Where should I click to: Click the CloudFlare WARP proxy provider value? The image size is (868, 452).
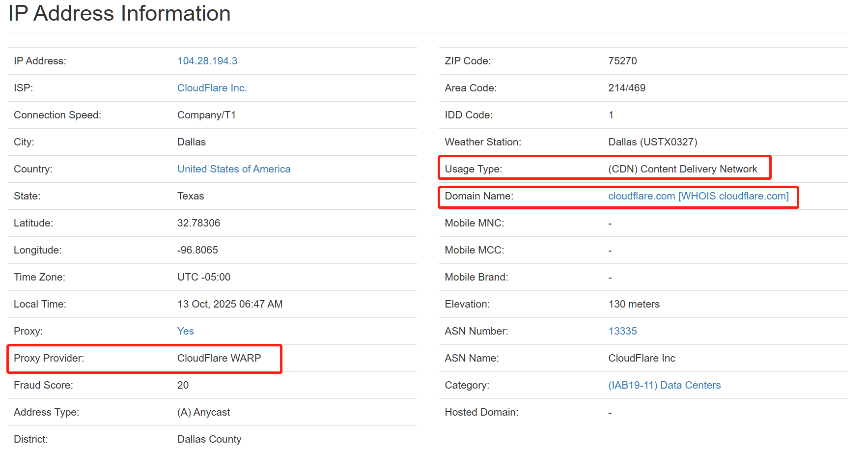click(219, 358)
